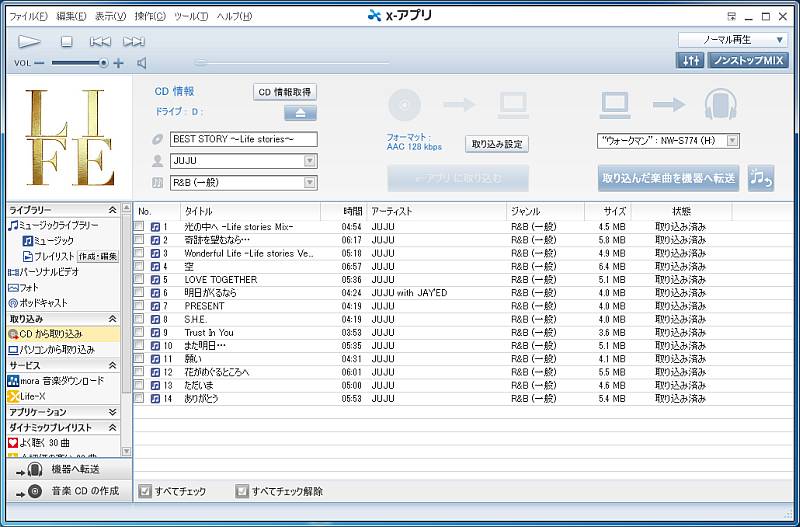Open ポッドキャスト in the sidebar
Viewport: 800px width, 527px height.
[38, 303]
